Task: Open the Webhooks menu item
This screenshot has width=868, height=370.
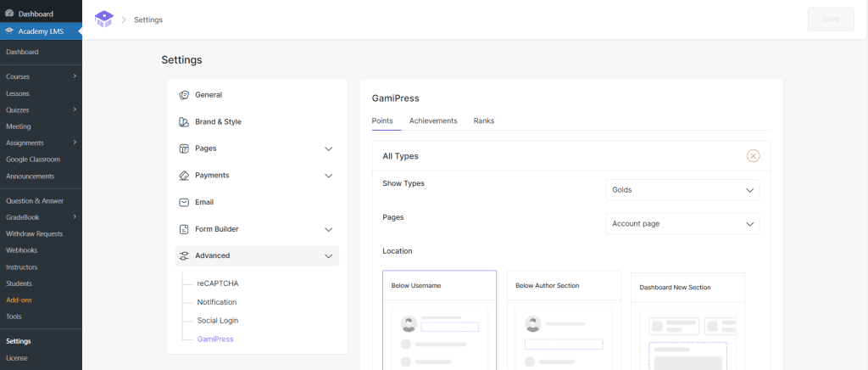Action: (21, 250)
